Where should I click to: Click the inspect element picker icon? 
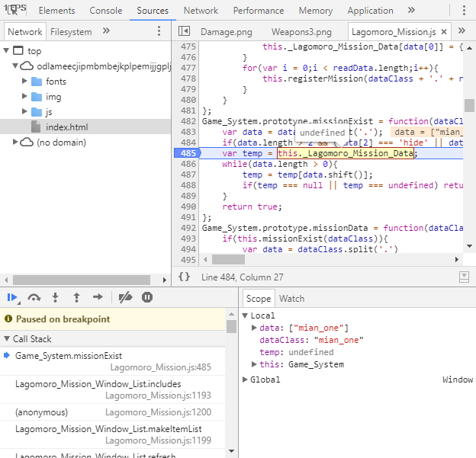coord(14,10)
